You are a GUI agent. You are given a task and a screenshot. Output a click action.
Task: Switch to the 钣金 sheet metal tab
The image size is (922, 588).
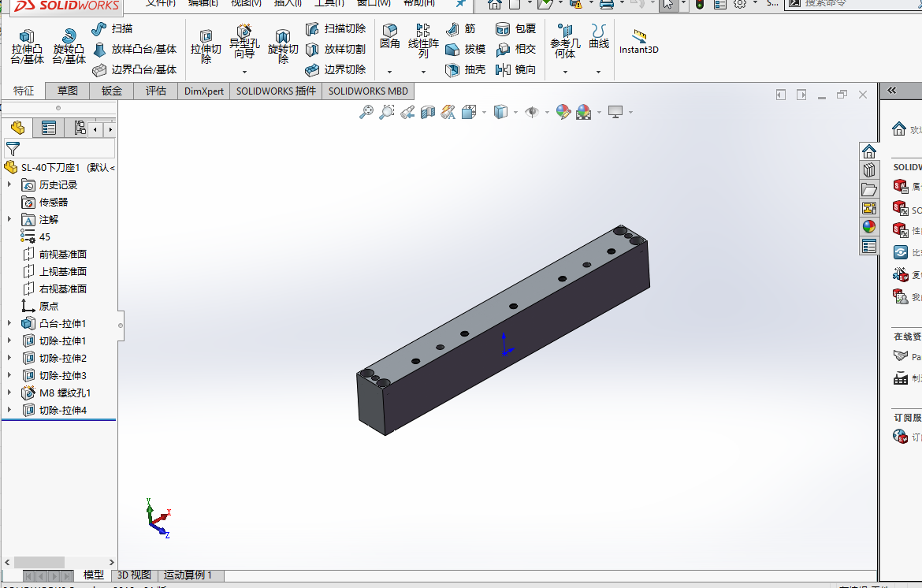click(112, 91)
